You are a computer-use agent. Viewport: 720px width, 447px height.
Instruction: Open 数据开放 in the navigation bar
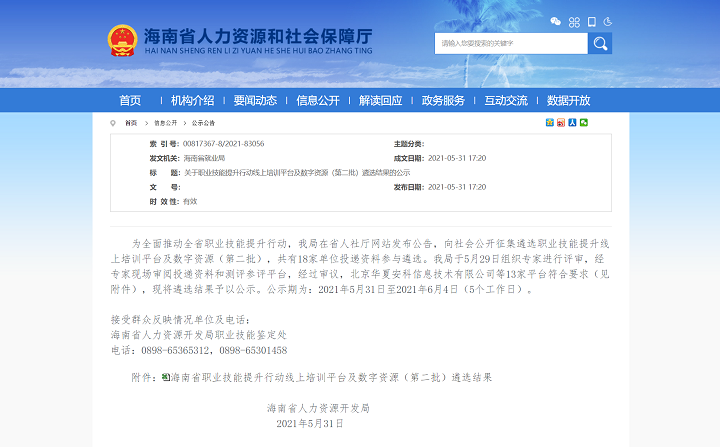tap(568, 100)
